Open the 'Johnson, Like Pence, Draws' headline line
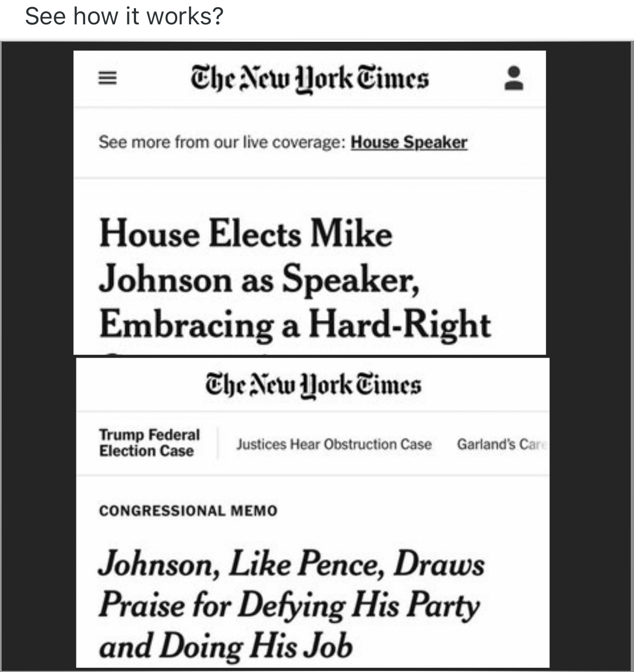The height and width of the screenshot is (672, 634). 291,564
